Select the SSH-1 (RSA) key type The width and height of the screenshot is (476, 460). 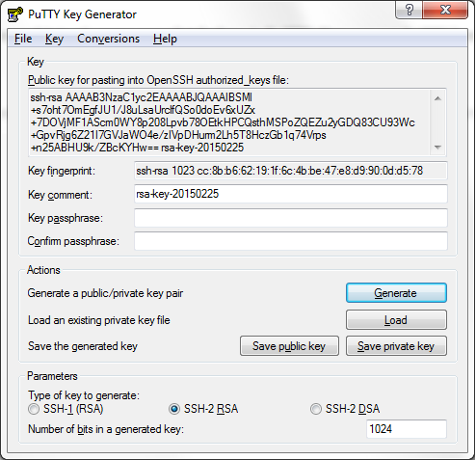coord(34,409)
